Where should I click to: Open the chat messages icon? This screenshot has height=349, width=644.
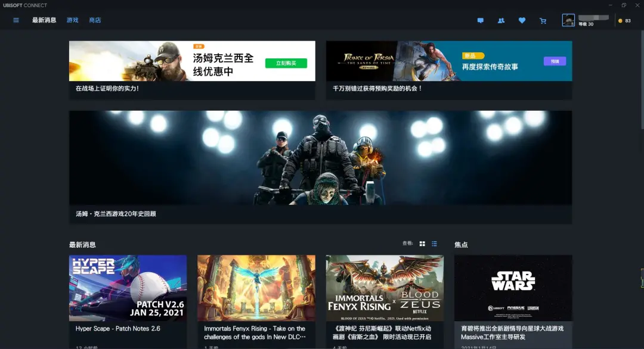pyautogui.click(x=481, y=20)
